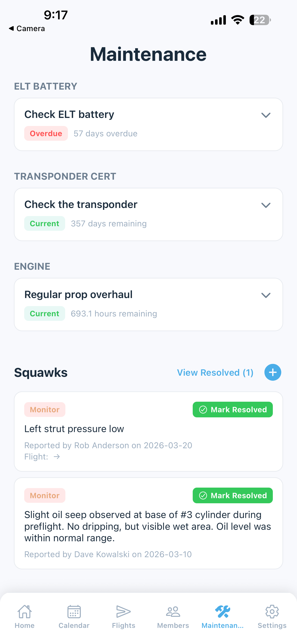
Task: Tap the blue plus icon to add a squawk
Action: coord(273,372)
